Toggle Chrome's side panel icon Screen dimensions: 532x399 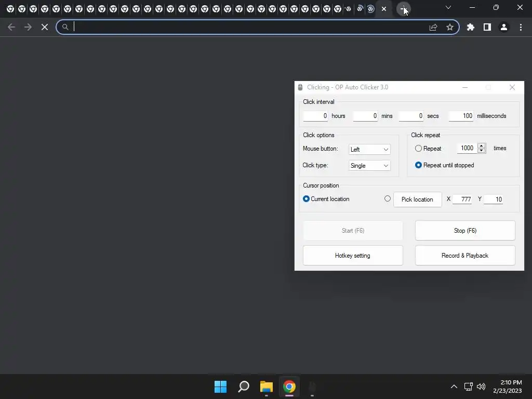point(487,27)
